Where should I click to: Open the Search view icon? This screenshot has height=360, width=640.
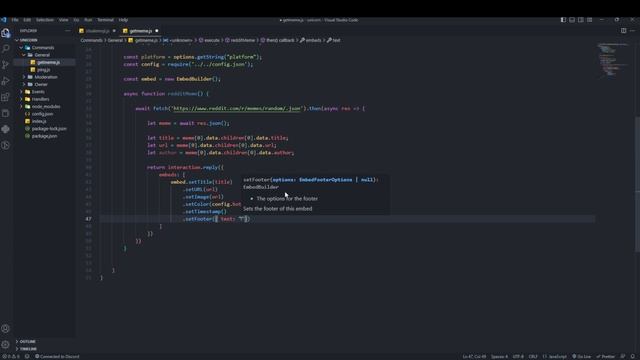(6, 49)
